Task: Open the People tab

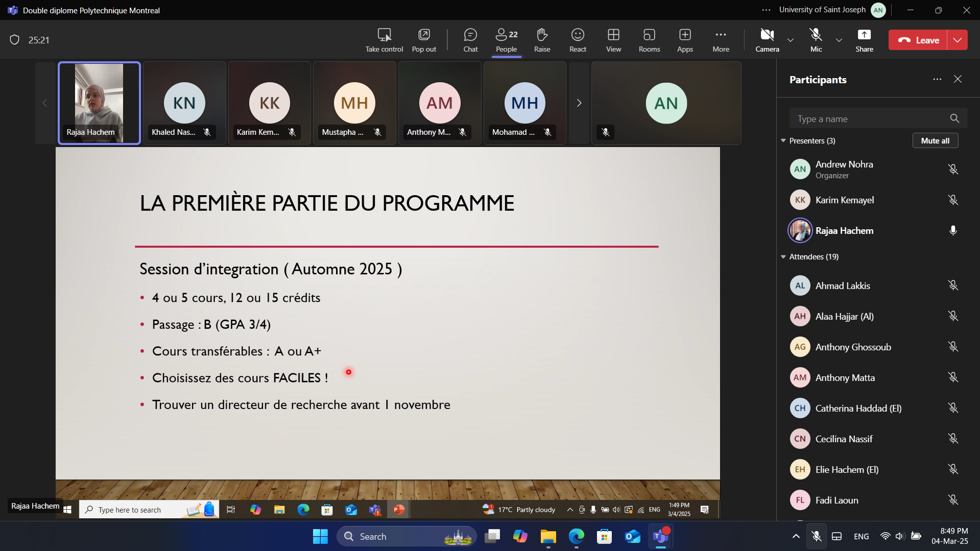Action: 506,40
